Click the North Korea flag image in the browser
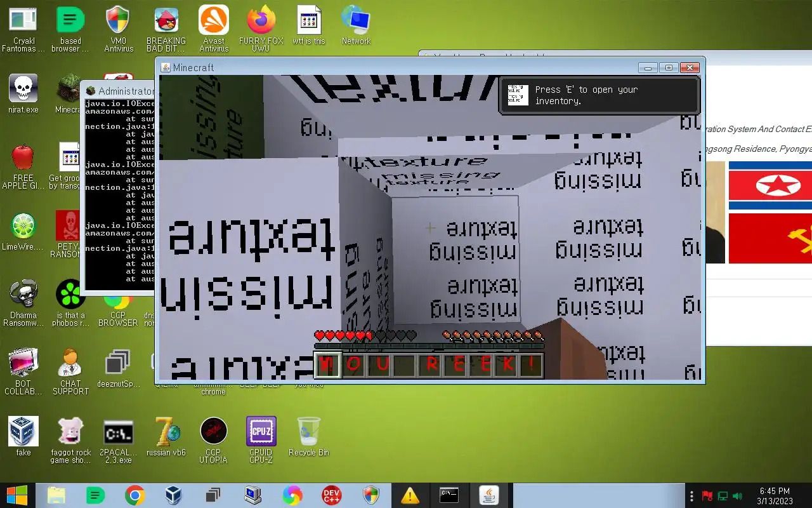The height and width of the screenshot is (508, 812). (x=770, y=185)
